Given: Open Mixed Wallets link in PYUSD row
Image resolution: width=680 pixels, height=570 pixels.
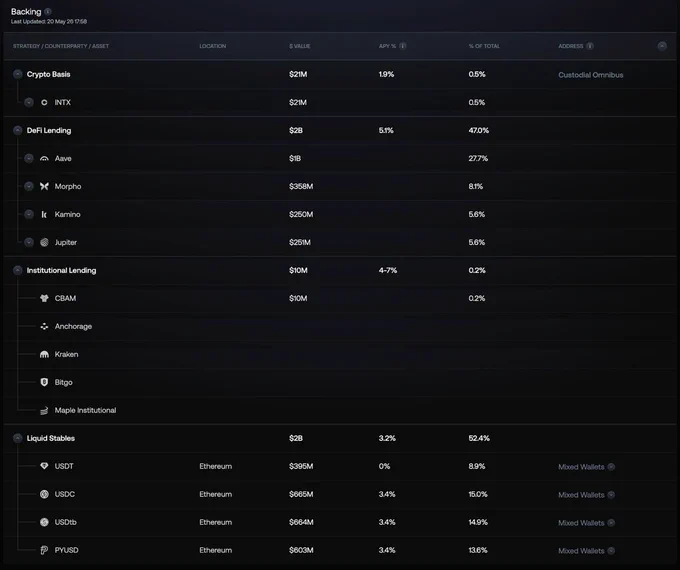Looking at the screenshot, I should click(x=581, y=551).
